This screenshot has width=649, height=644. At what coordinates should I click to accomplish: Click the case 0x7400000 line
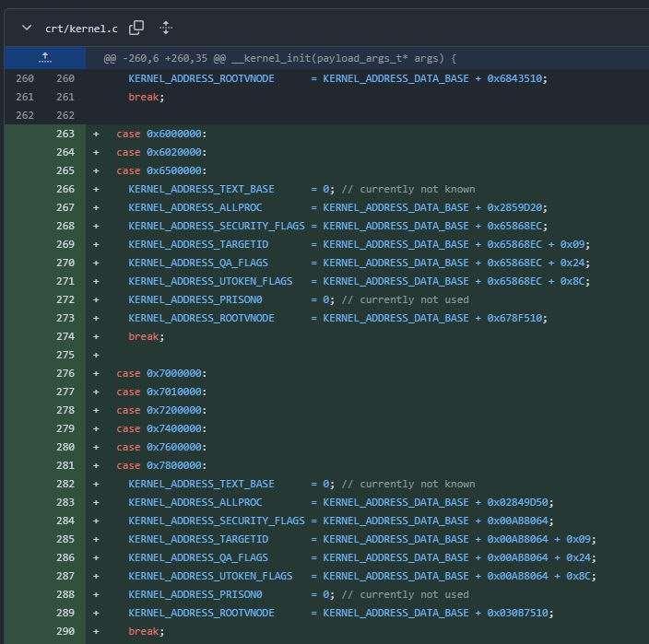(161, 428)
